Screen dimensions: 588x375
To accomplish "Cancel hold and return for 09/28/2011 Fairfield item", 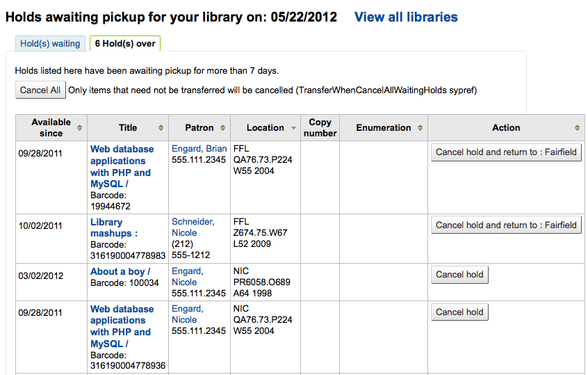I will pyautogui.click(x=506, y=152).
